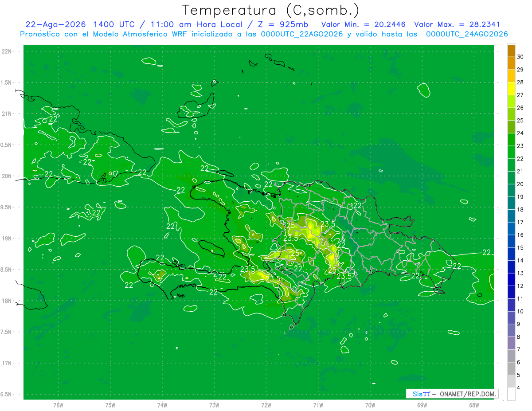The image size is (532, 411).
Task: Click the '70W' longitude axis label
Action: (x=370, y=405)
